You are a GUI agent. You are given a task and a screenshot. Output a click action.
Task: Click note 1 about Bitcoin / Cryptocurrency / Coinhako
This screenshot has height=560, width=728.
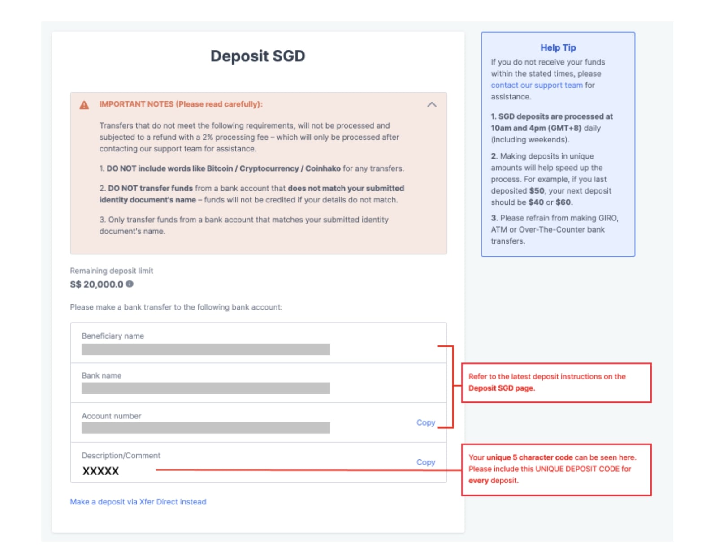[251, 168]
